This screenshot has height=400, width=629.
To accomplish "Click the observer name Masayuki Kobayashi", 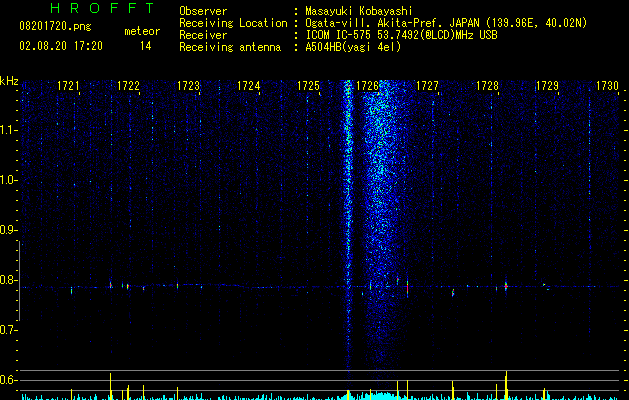I will (x=359, y=11).
